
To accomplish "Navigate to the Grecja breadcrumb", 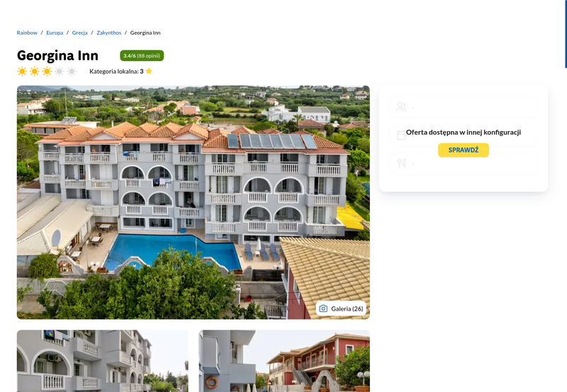I will [x=80, y=33].
